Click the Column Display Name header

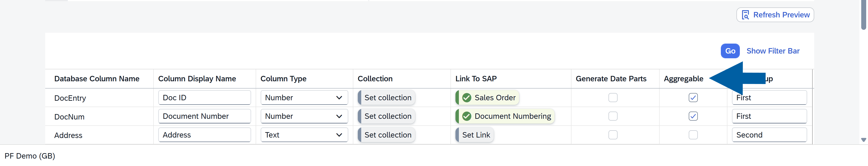[x=197, y=79]
